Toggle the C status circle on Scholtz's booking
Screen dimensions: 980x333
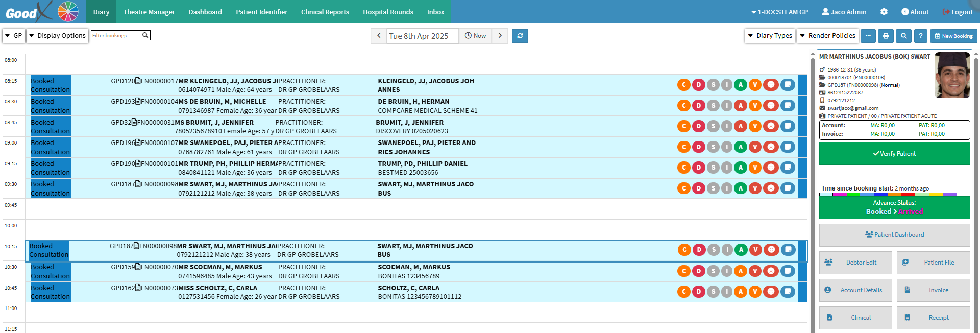point(684,292)
